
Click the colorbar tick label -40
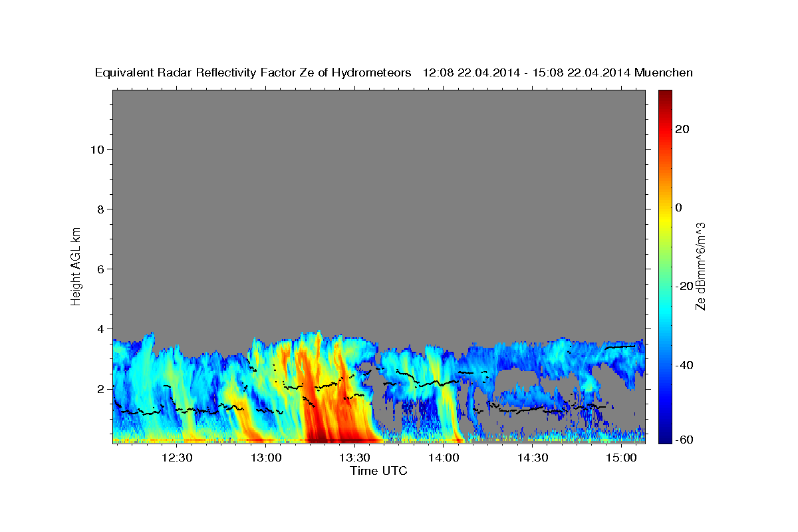(x=684, y=364)
